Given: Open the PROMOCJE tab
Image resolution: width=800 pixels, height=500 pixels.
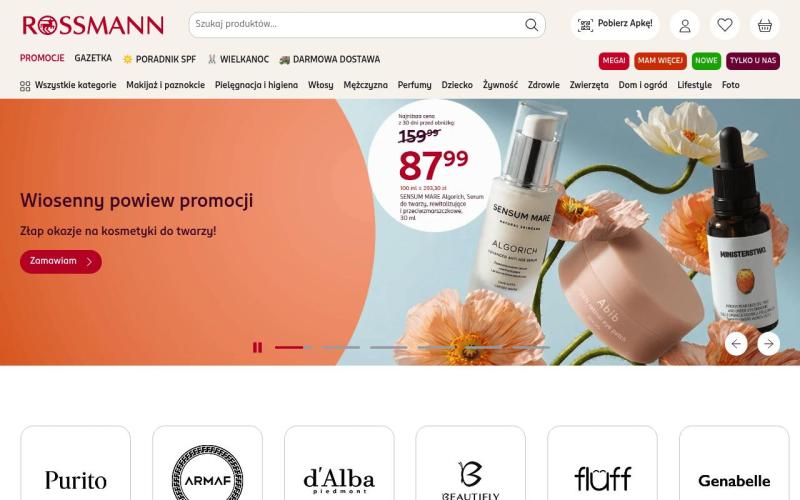Looking at the screenshot, I should pyautogui.click(x=42, y=58).
